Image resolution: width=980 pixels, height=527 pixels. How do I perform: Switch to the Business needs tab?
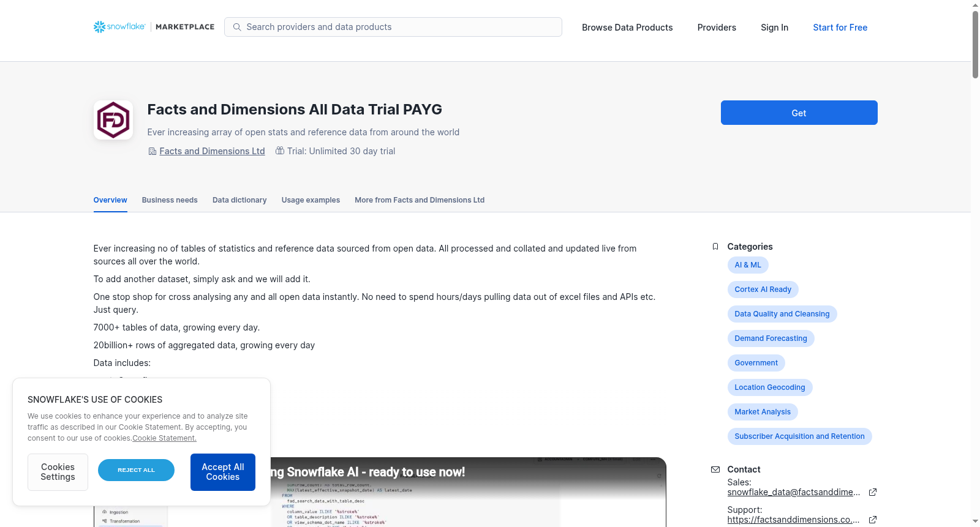[x=170, y=200]
